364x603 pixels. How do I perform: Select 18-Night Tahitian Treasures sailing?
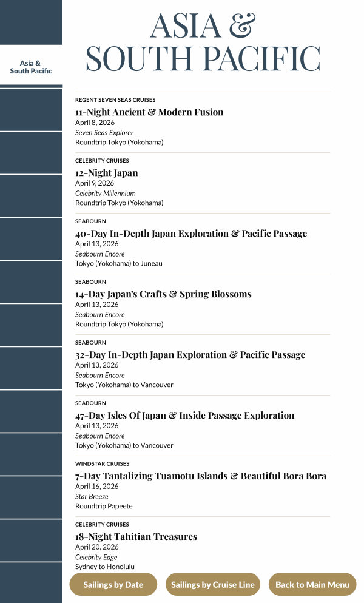136,537
